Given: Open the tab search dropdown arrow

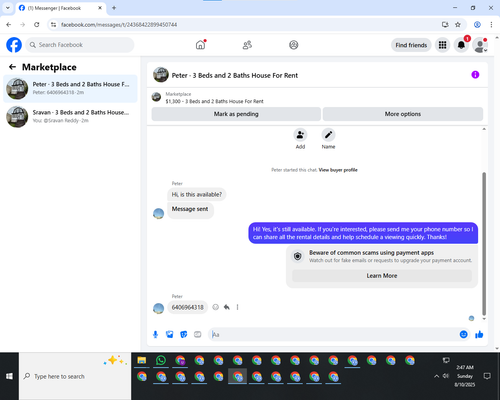Looking at the screenshot, I should tap(8, 8).
